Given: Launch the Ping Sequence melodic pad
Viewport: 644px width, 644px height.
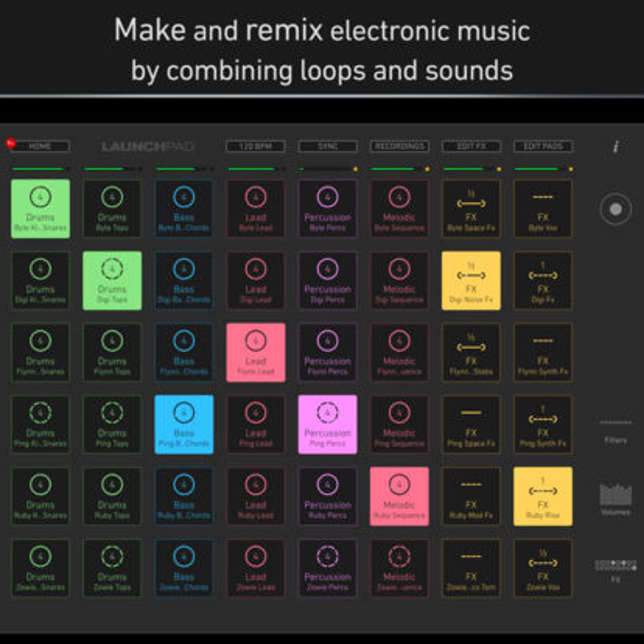Looking at the screenshot, I should point(399,425).
